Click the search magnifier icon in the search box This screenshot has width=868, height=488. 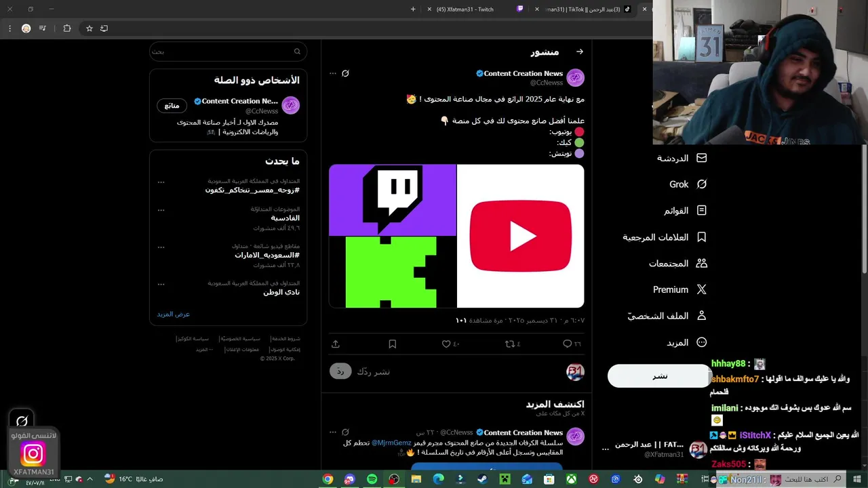297,52
